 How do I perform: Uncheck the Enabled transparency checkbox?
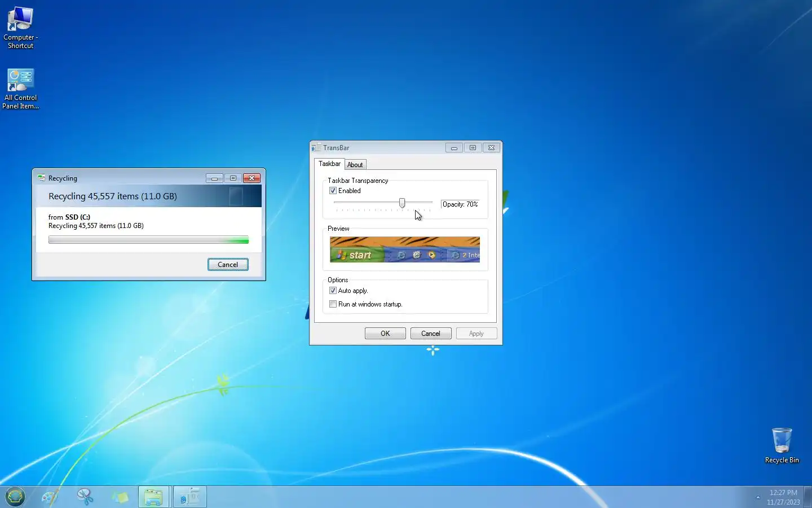pos(333,191)
